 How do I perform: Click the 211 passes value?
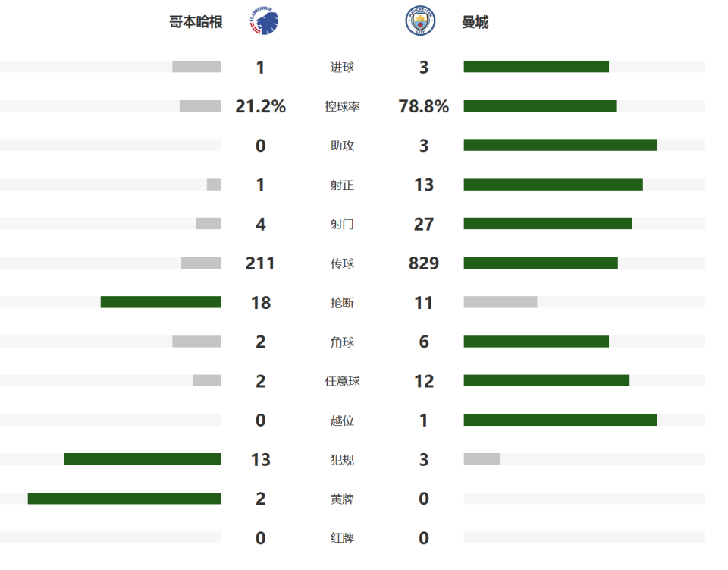[260, 263]
